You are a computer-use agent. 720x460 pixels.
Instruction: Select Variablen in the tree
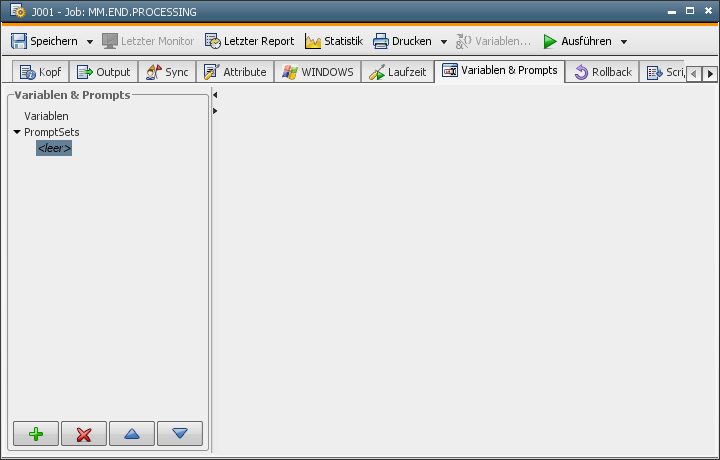(46, 116)
